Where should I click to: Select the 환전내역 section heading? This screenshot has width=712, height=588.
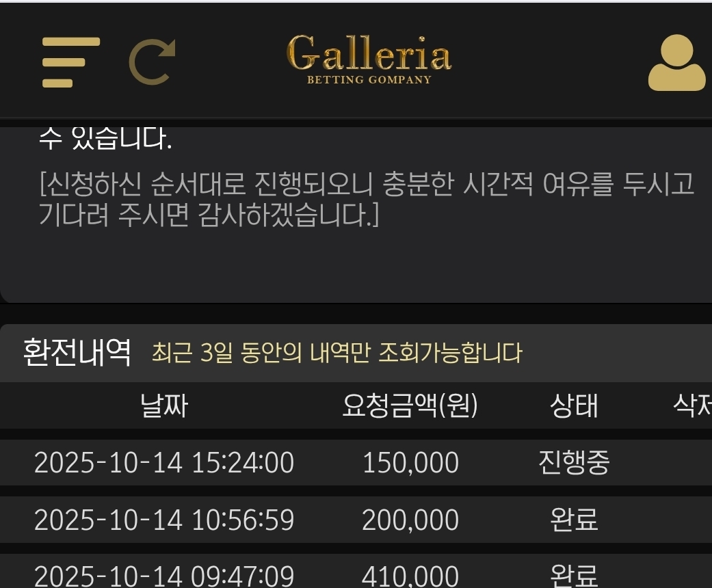tap(77, 353)
